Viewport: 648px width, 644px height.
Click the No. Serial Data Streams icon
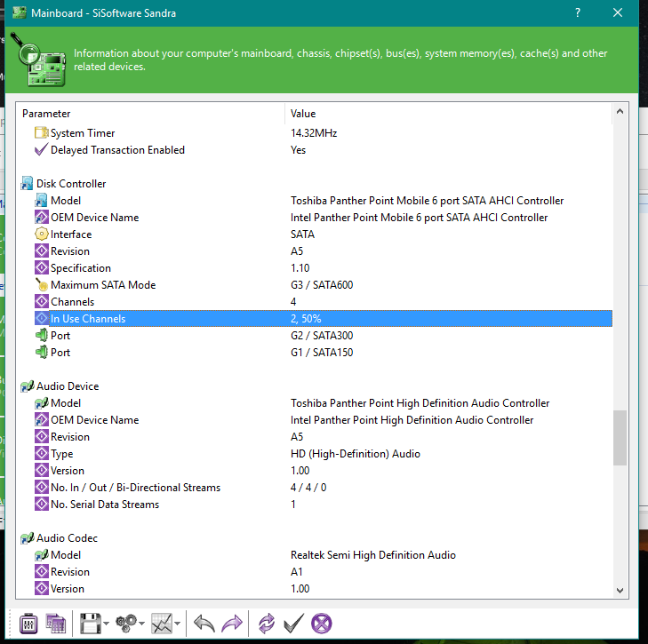[x=41, y=505]
